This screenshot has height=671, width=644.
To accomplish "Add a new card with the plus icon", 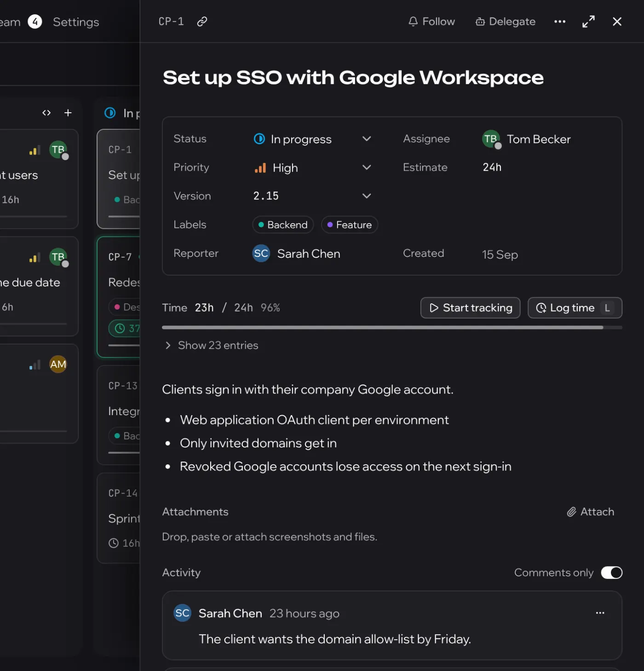I will coord(68,113).
